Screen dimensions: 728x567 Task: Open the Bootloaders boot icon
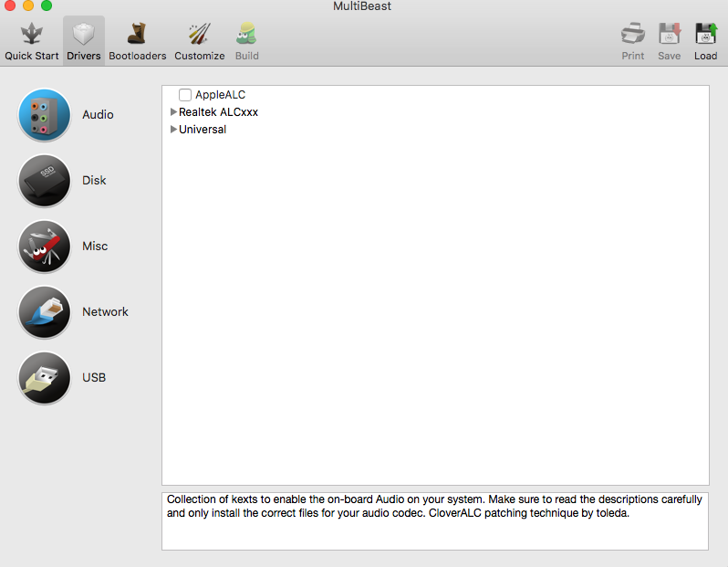(x=138, y=34)
